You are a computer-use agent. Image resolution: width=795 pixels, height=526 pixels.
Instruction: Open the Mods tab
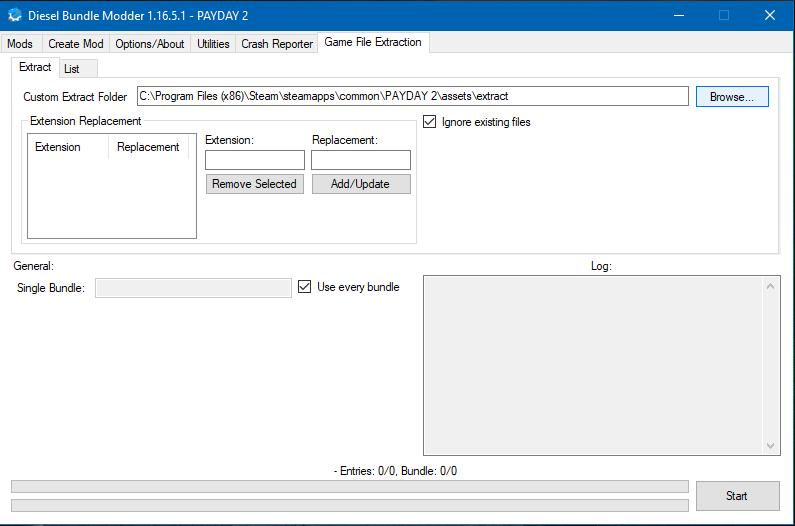pos(20,44)
